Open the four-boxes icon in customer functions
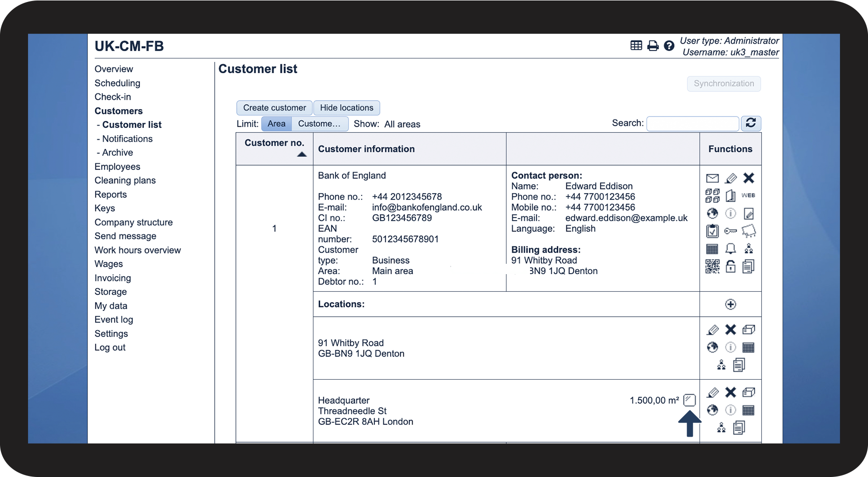Viewport: 868px width, 477px height. click(x=712, y=196)
